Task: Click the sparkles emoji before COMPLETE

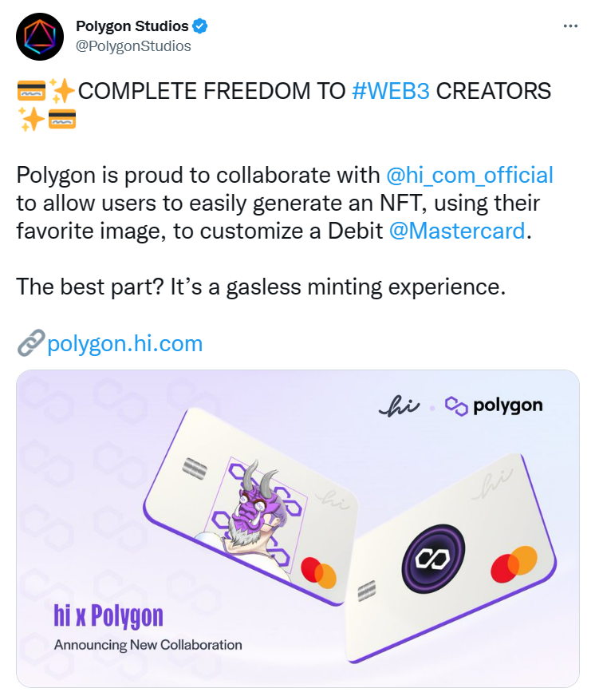Action: coord(61,91)
